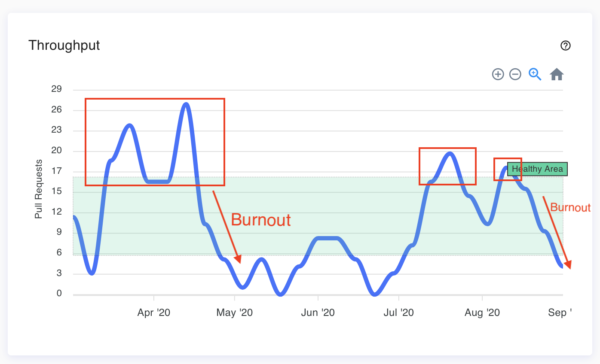Click the Burnout text annotation in the chart center
Viewport: 600px width, 364px height.
(x=260, y=220)
